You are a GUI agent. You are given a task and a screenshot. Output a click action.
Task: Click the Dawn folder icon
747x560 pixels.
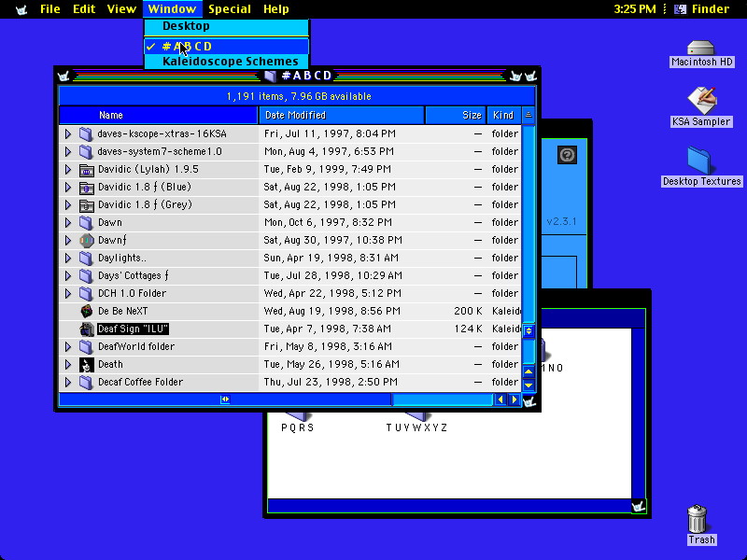click(x=86, y=222)
